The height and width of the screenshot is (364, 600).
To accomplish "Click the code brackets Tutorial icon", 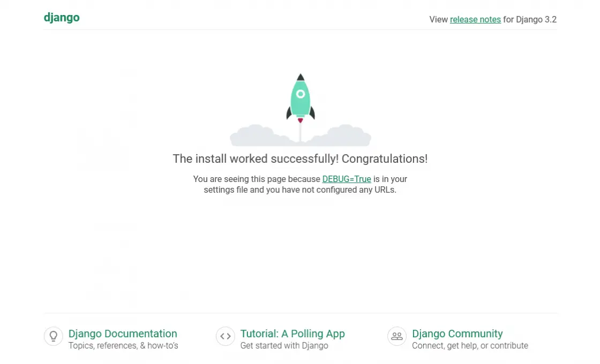I will (x=226, y=337).
